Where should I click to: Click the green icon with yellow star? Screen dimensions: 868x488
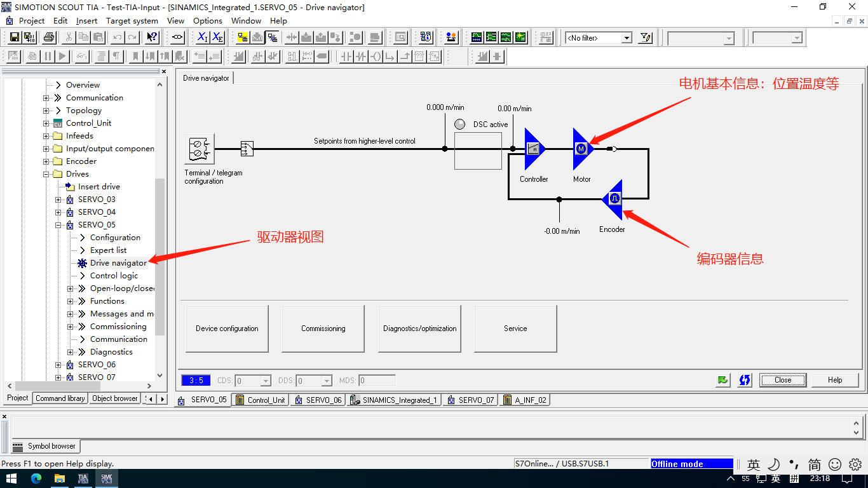(x=520, y=37)
